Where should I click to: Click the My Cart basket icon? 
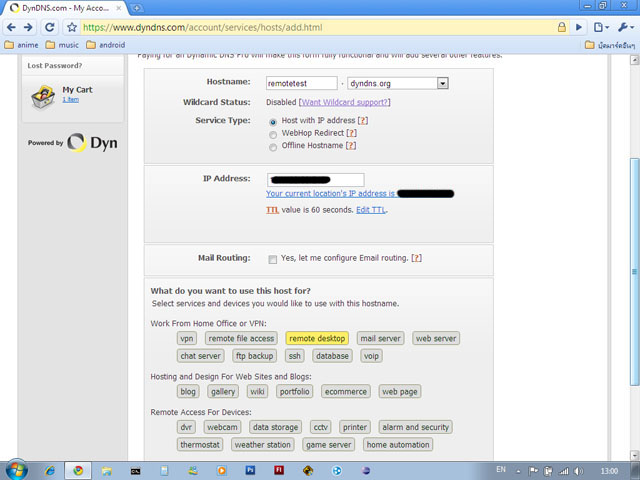[x=43, y=97]
